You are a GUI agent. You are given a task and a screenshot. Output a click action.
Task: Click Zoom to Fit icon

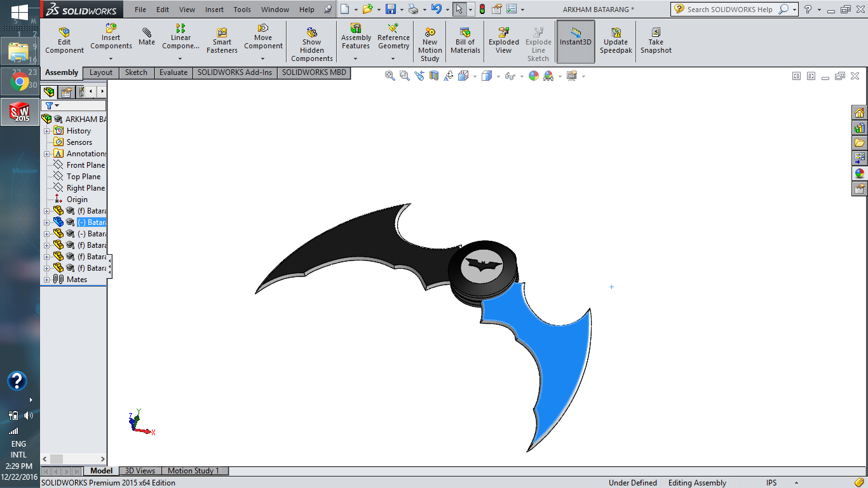click(x=390, y=76)
